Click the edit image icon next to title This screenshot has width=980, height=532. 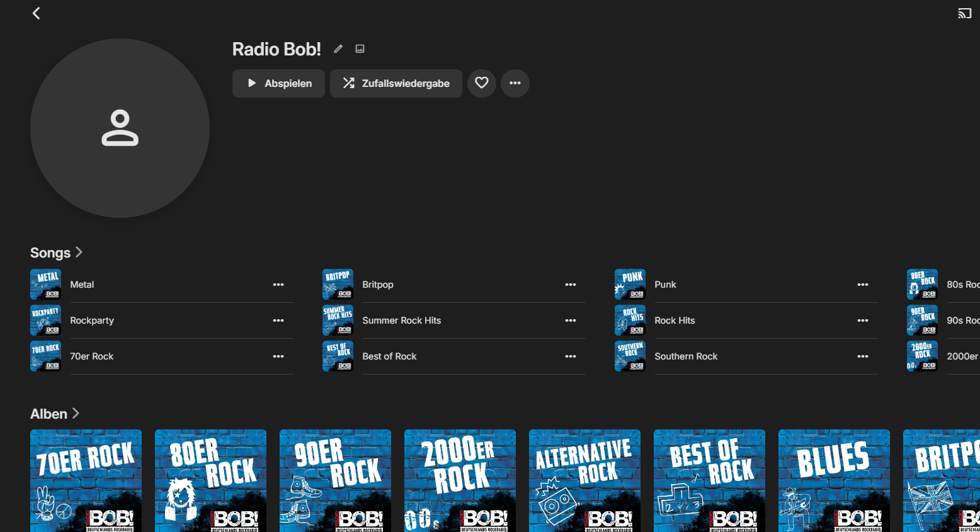click(x=360, y=49)
